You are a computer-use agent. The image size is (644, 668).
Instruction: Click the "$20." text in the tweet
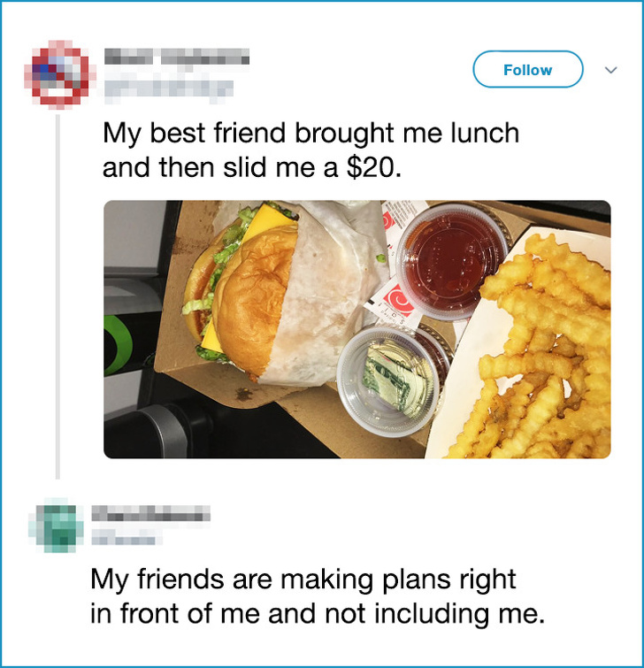click(374, 167)
